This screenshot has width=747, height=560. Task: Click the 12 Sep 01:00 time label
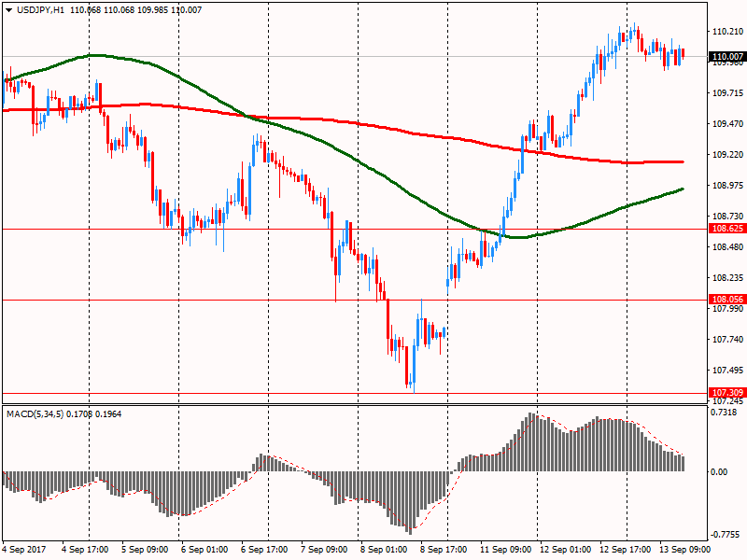point(566,550)
